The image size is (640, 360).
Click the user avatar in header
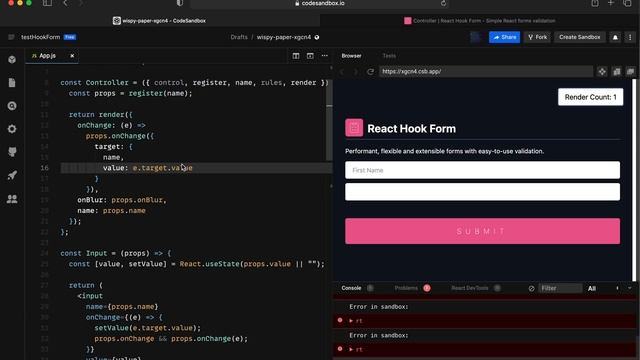[476, 37]
